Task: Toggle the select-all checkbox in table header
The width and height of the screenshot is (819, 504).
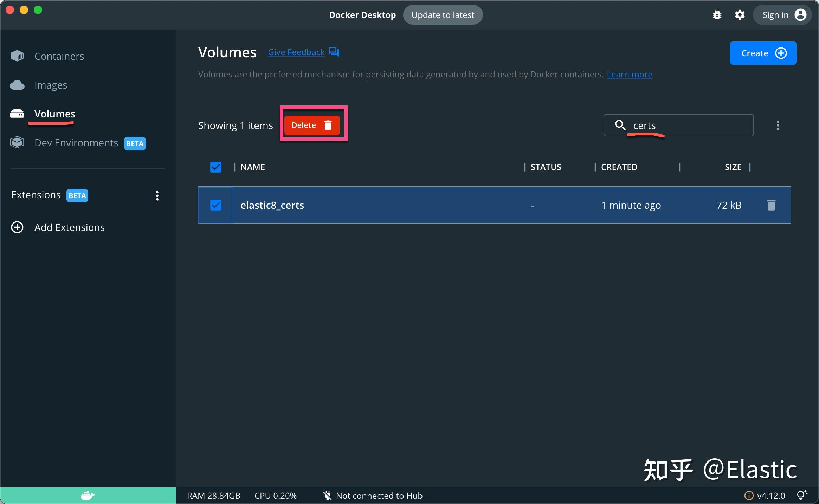Action: (215, 167)
